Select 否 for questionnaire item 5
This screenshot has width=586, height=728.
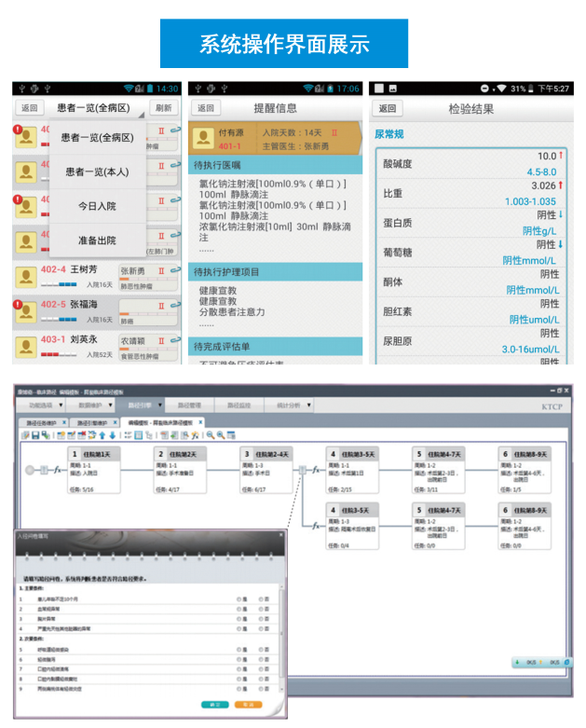[262, 650]
